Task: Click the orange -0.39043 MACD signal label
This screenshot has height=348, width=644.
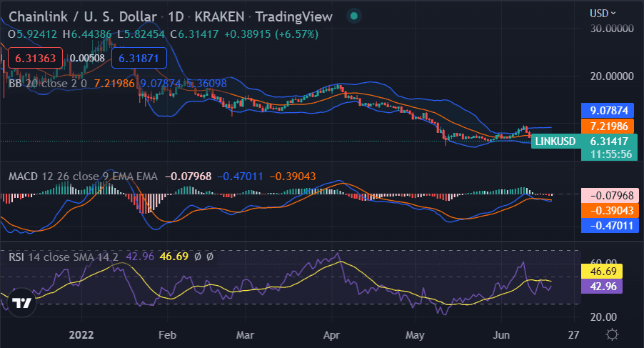Action: coord(607,211)
